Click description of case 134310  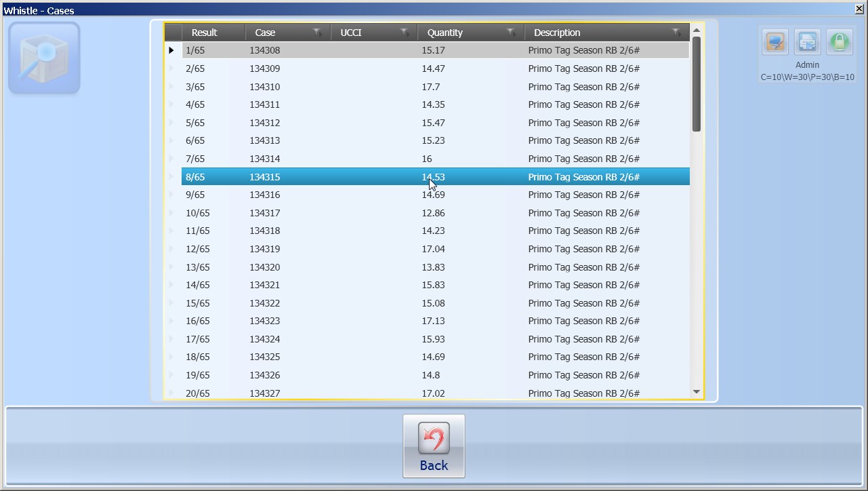(584, 87)
